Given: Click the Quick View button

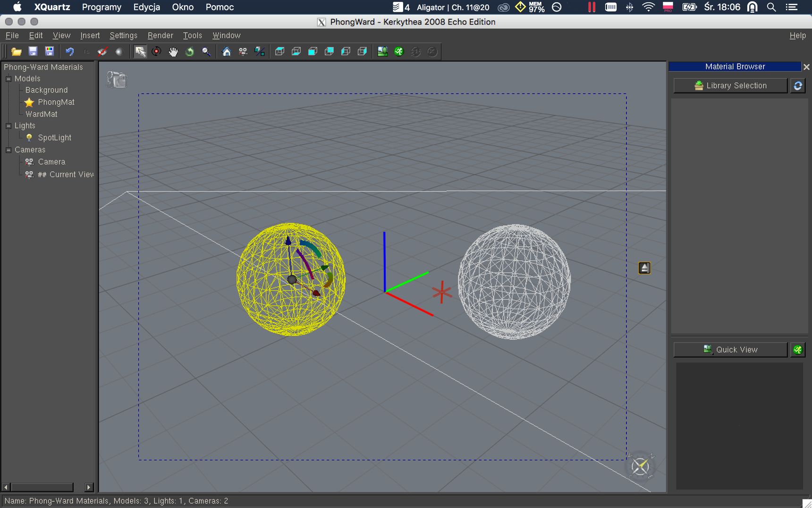Looking at the screenshot, I should point(730,350).
